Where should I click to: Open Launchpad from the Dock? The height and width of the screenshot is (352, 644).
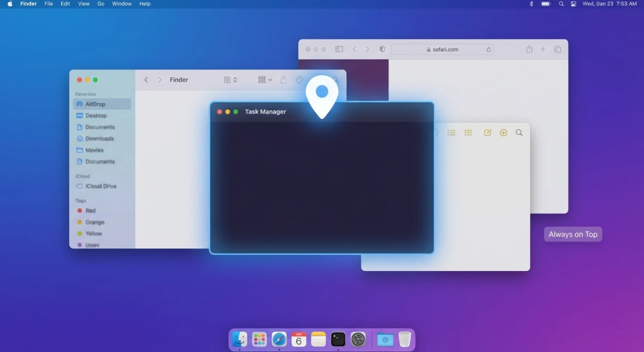click(259, 339)
